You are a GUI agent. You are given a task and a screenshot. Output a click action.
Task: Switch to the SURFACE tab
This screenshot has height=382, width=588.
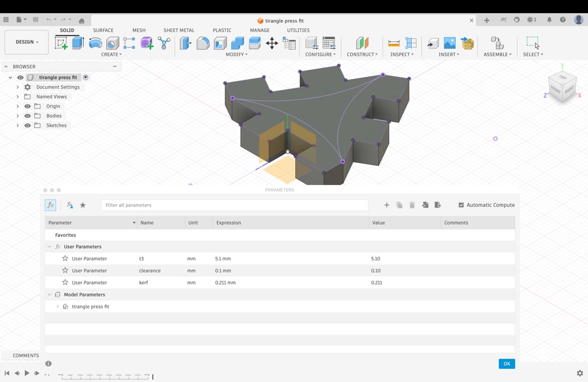[103, 30]
